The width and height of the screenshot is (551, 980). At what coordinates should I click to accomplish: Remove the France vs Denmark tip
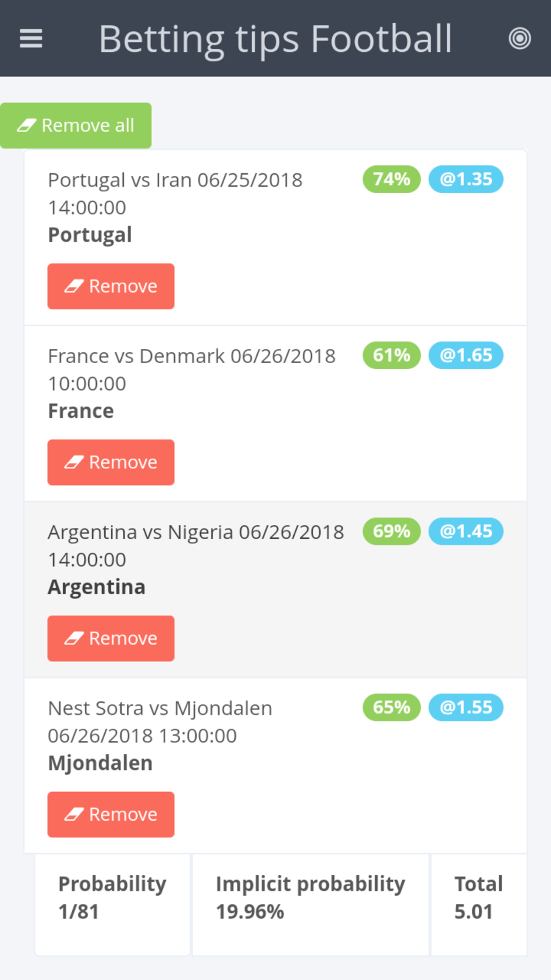coord(111,462)
